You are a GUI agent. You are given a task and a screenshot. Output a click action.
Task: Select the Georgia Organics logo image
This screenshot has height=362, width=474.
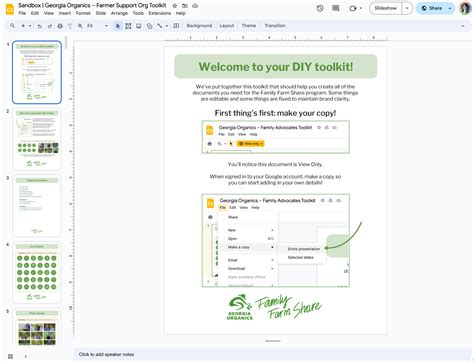point(239,307)
